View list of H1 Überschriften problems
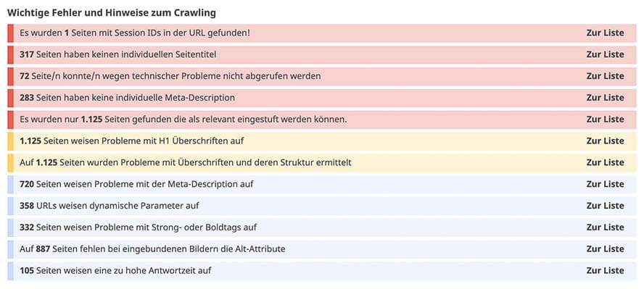The image size is (644, 289). click(605, 141)
